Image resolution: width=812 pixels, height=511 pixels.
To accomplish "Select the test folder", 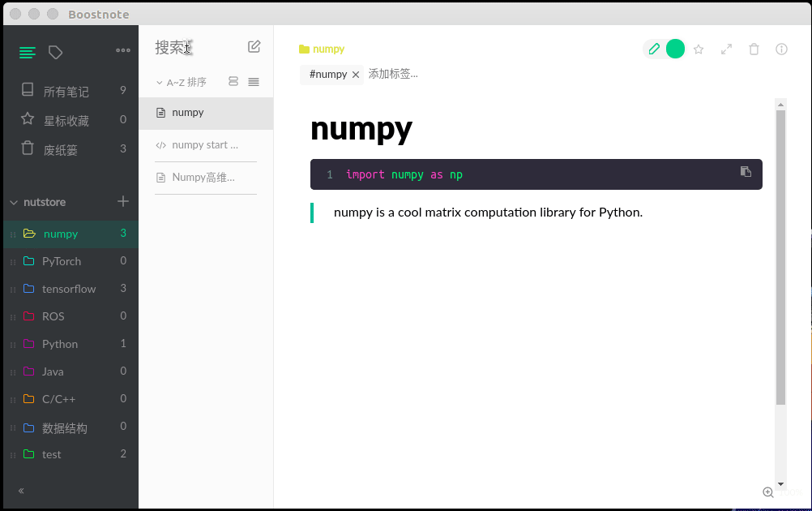I will tap(71, 454).
